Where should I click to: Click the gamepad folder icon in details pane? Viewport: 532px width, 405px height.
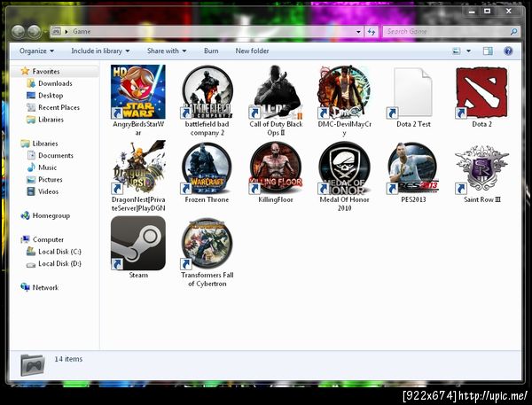click(x=32, y=365)
